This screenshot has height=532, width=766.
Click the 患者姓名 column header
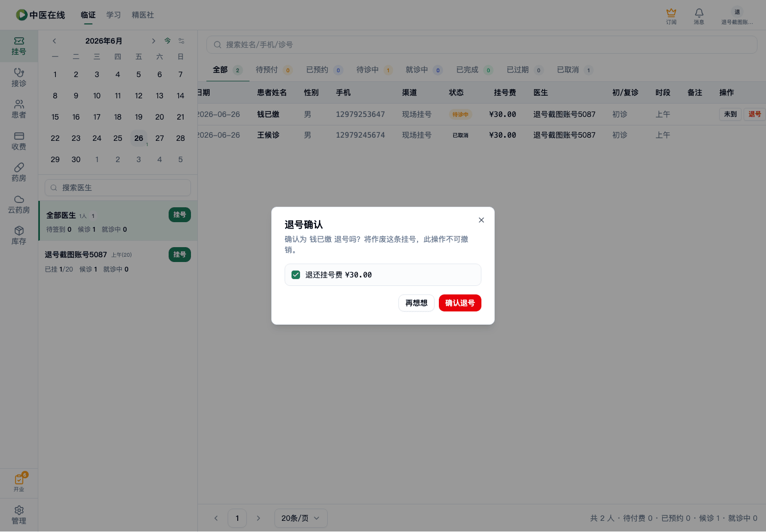272,92
